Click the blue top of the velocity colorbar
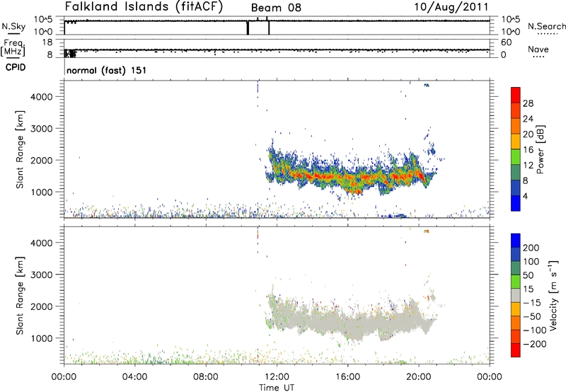Viewport: 566px width, 392px height. (x=516, y=241)
